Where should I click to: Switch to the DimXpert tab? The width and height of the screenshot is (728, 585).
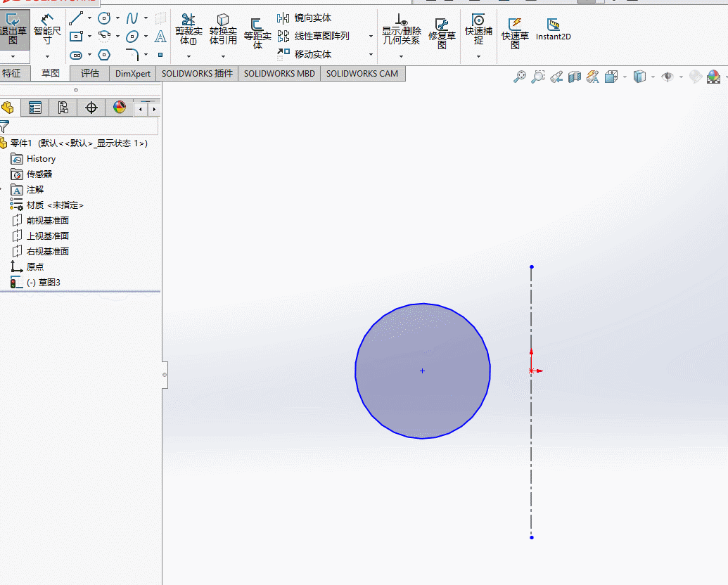[x=133, y=73]
